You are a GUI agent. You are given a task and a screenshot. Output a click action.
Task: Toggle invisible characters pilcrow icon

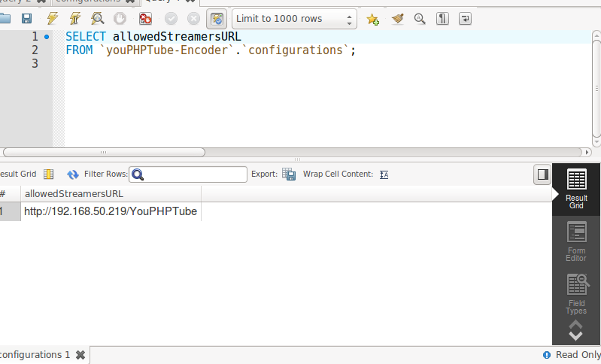(442, 18)
